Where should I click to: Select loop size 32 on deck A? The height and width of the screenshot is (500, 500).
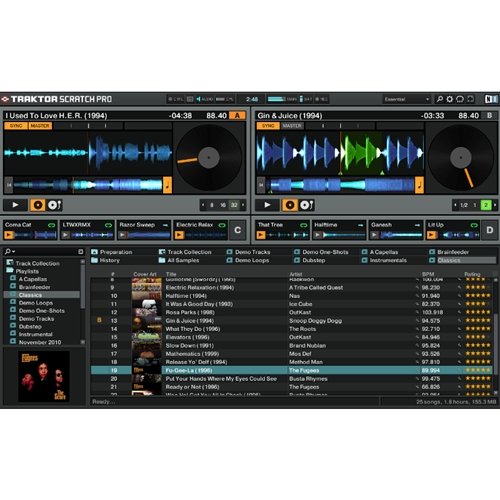pyautogui.click(x=234, y=205)
